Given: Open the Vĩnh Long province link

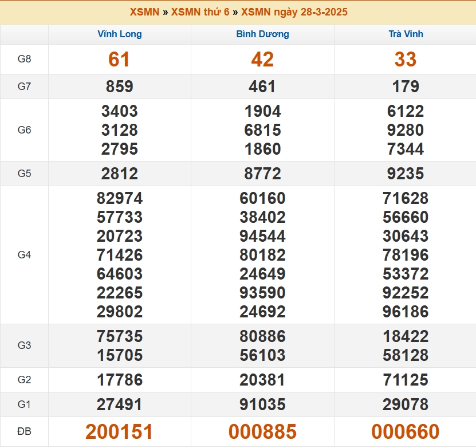Looking at the screenshot, I should click(x=120, y=34).
